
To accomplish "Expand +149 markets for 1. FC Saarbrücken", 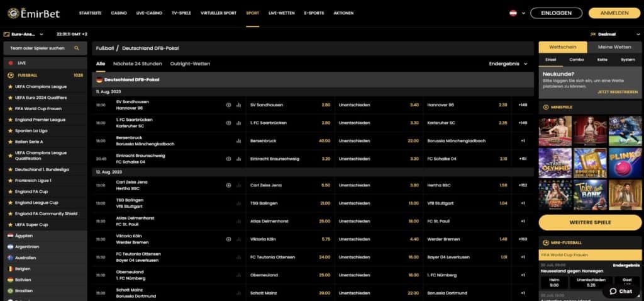I will [523, 123].
